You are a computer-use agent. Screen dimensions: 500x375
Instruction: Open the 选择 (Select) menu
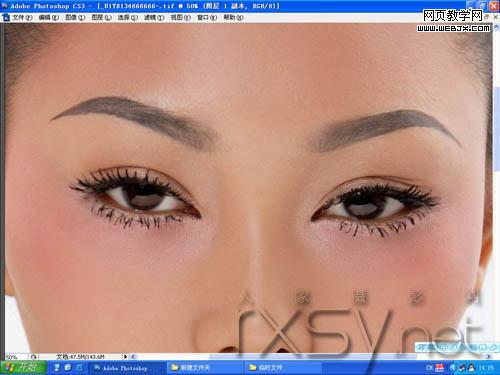[x=128, y=17]
